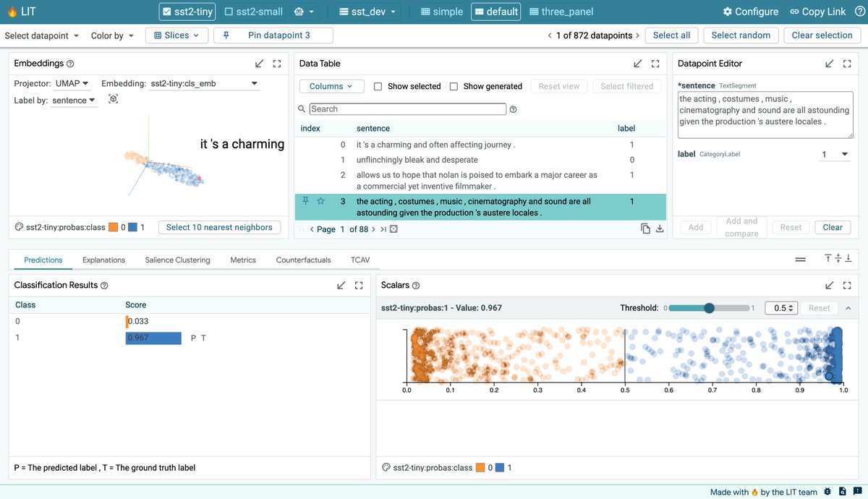
Task: Click the Copy Link button
Action: 817,12
